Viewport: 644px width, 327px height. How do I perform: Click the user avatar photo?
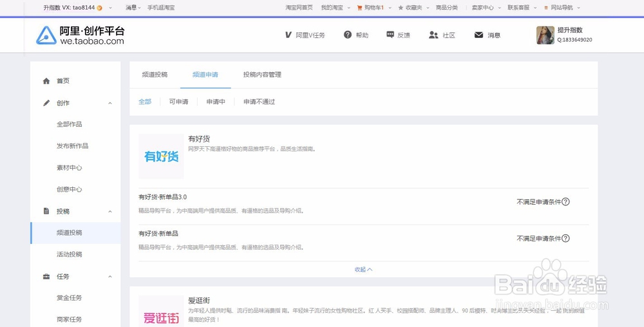545,35
